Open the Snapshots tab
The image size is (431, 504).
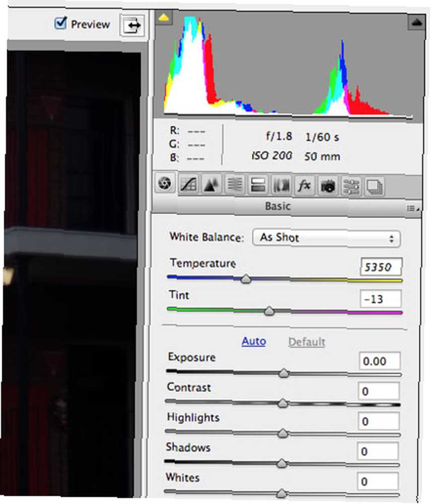tap(374, 186)
